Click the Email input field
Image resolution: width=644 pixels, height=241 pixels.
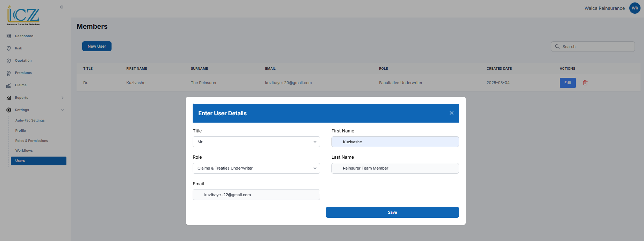tap(256, 195)
